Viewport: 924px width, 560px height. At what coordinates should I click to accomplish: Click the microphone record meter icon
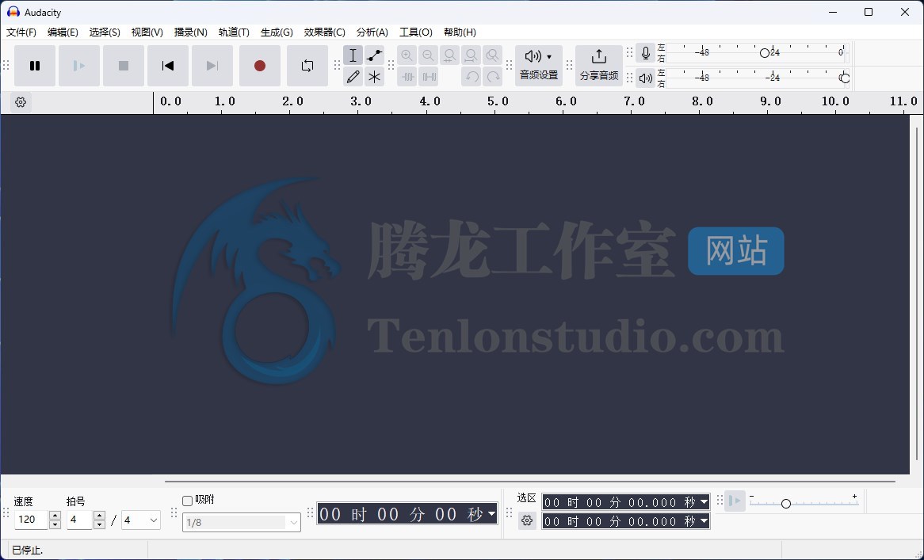(x=646, y=53)
